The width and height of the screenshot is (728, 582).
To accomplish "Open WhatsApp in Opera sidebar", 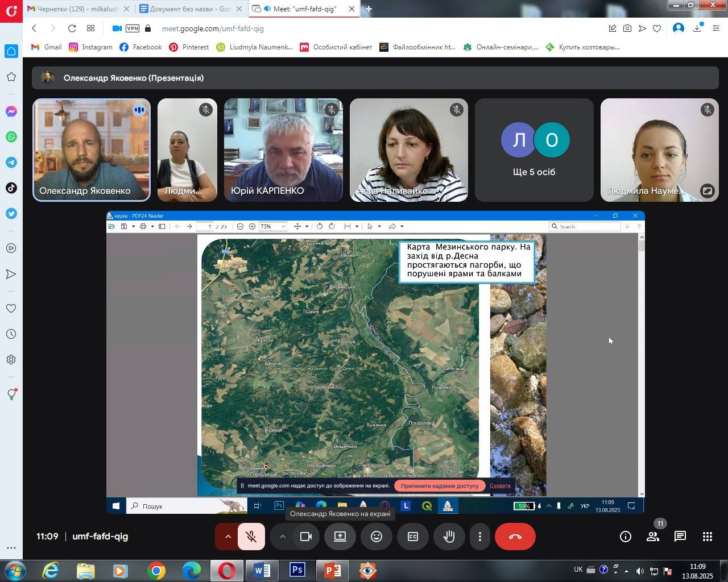I will pos(11,137).
